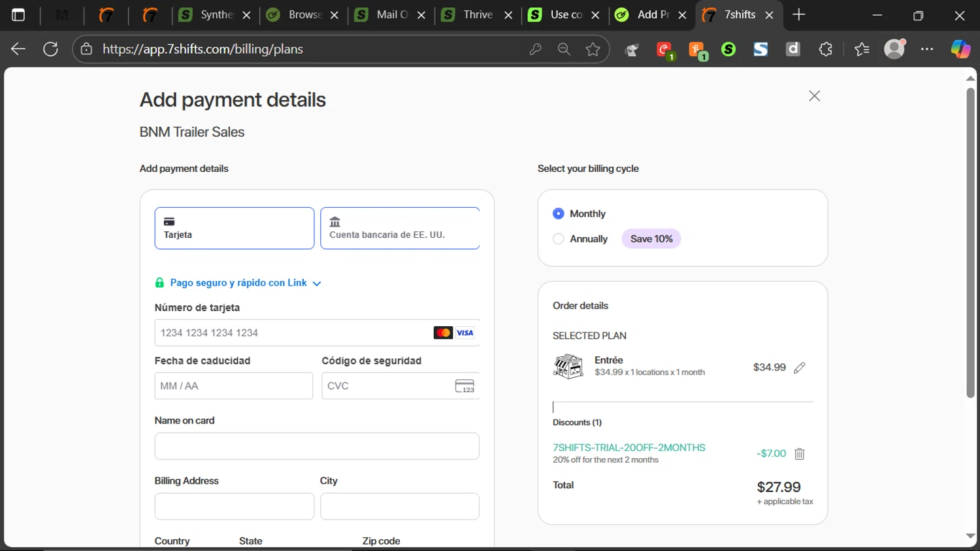Select the Tarjeta payment method
Viewport: 980px width, 551px height.
pos(235,228)
